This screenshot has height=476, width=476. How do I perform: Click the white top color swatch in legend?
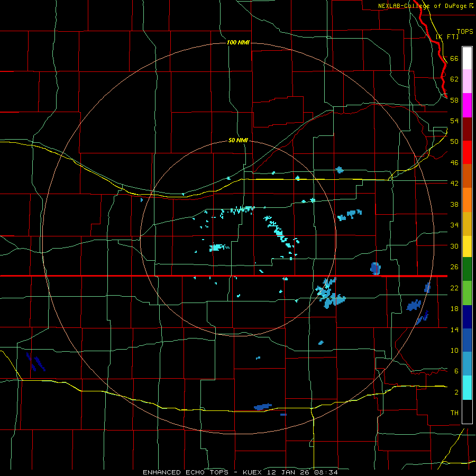coord(467,58)
